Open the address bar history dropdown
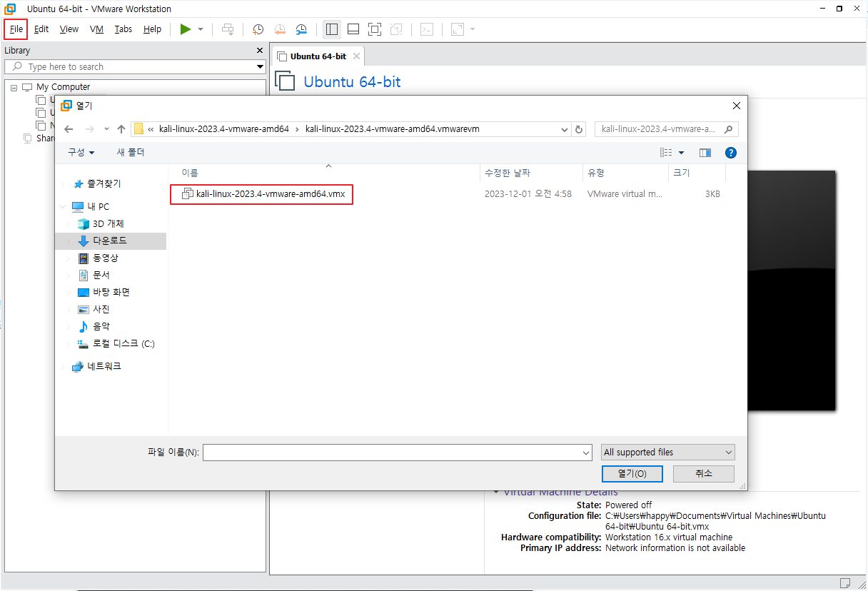Image resolution: width=868 pixels, height=591 pixels. point(563,129)
